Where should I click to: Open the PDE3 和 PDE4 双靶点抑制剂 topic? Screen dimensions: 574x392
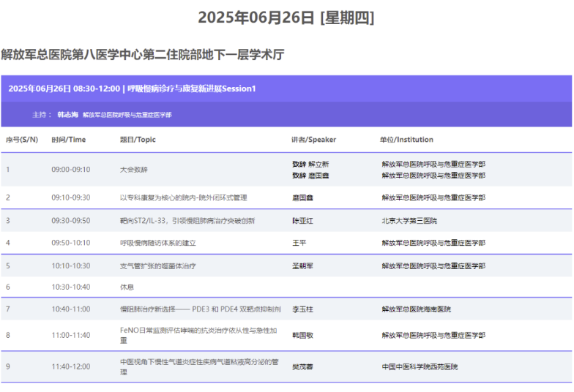coord(200,309)
